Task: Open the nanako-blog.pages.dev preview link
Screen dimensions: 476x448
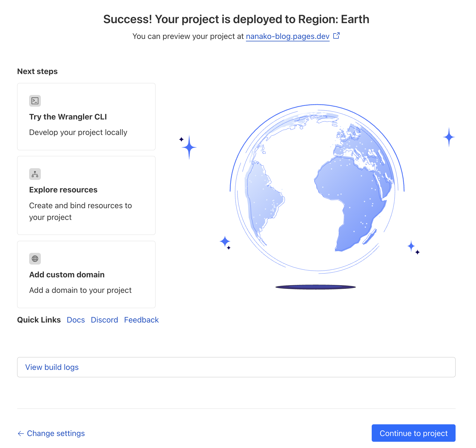Action: click(x=288, y=36)
